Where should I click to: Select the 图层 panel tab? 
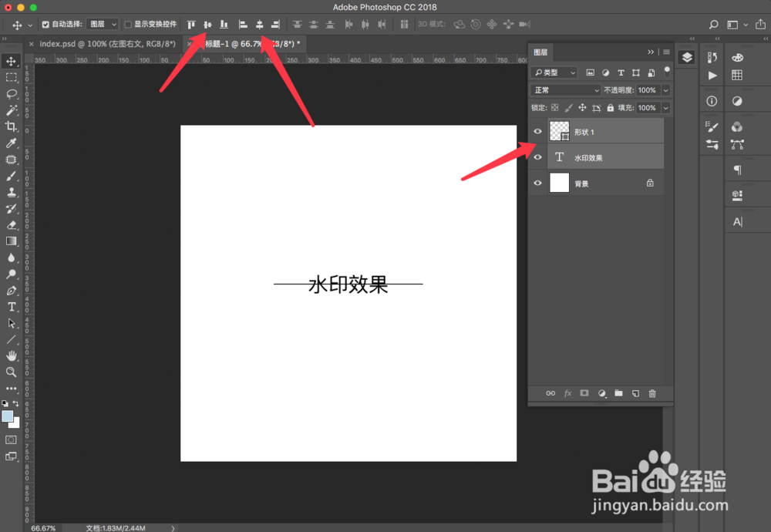[x=540, y=52]
